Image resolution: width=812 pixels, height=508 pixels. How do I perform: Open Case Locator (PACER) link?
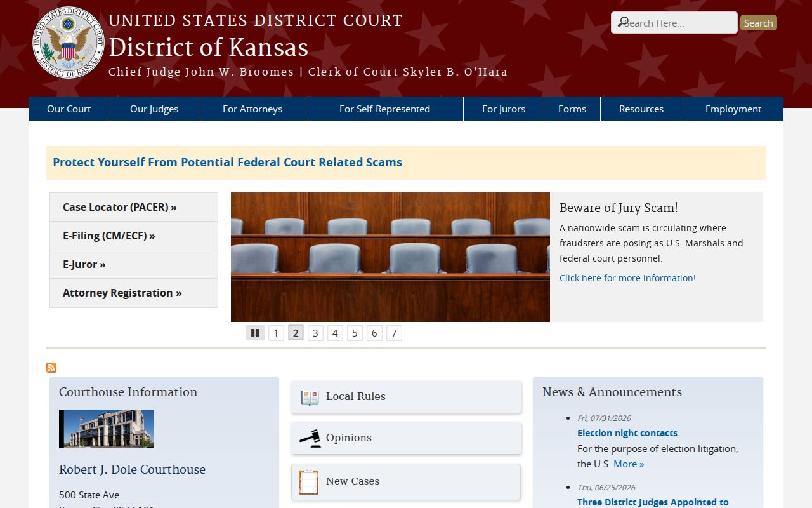pos(134,207)
